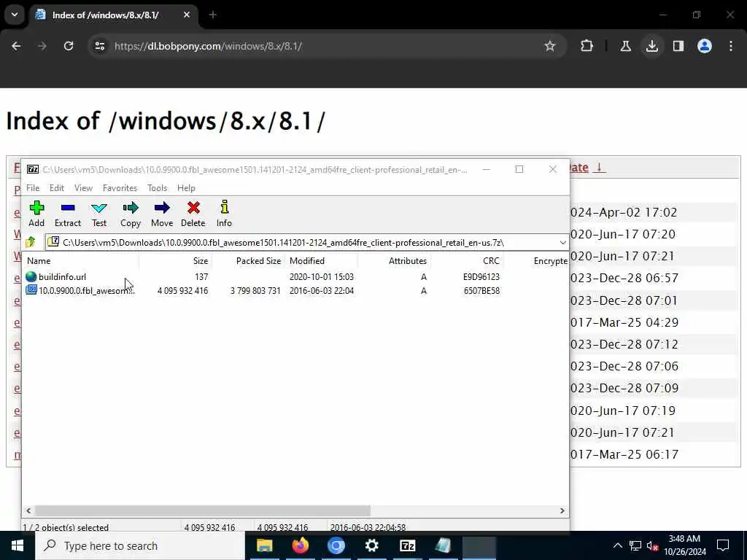Sort by the Name column header

(x=81, y=261)
